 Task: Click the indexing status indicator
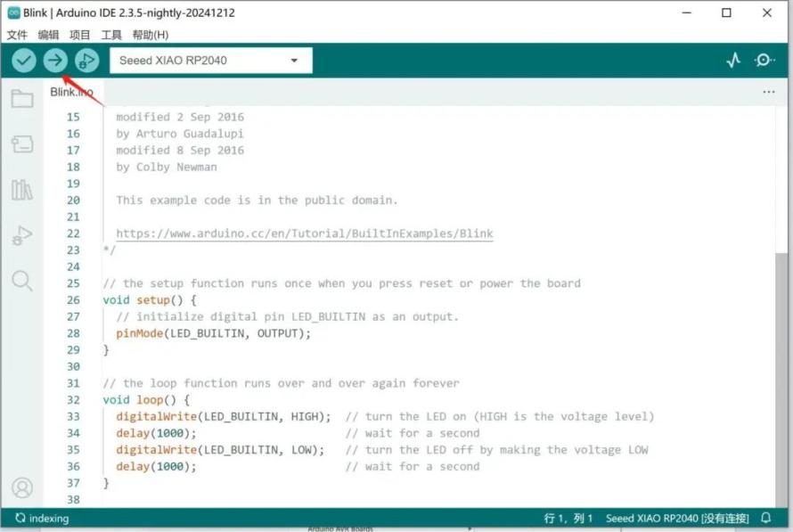(42, 519)
